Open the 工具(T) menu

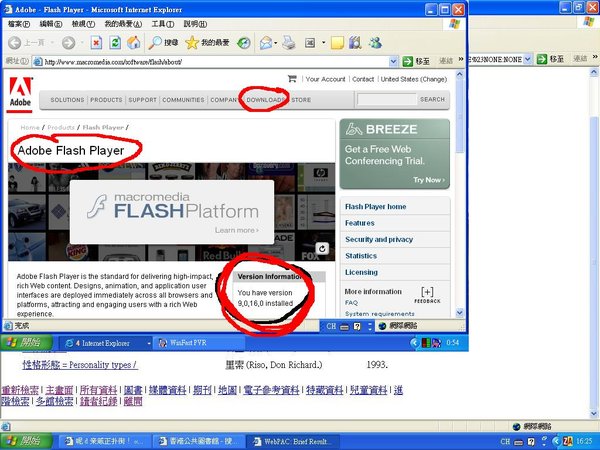coord(160,23)
